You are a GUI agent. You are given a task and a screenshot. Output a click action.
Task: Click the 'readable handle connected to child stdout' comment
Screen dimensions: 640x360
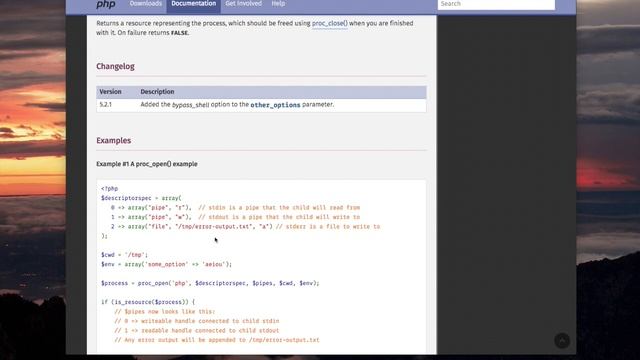(197, 331)
